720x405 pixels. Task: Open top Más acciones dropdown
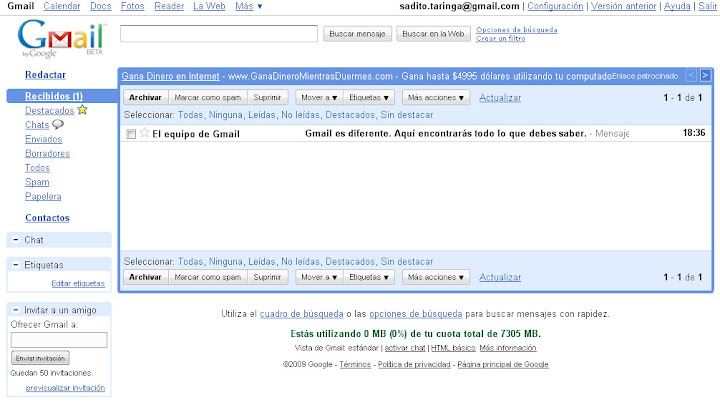pos(436,97)
